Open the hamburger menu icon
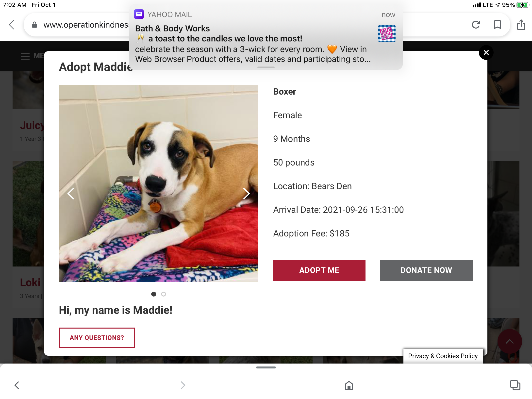Image resolution: width=532 pixels, height=399 pixels. tap(25, 56)
